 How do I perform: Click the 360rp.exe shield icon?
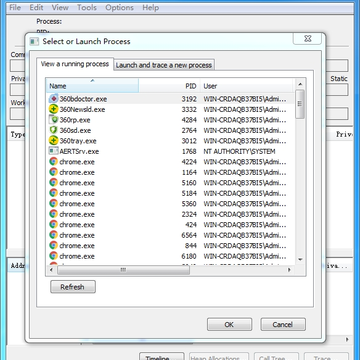[x=53, y=120]
